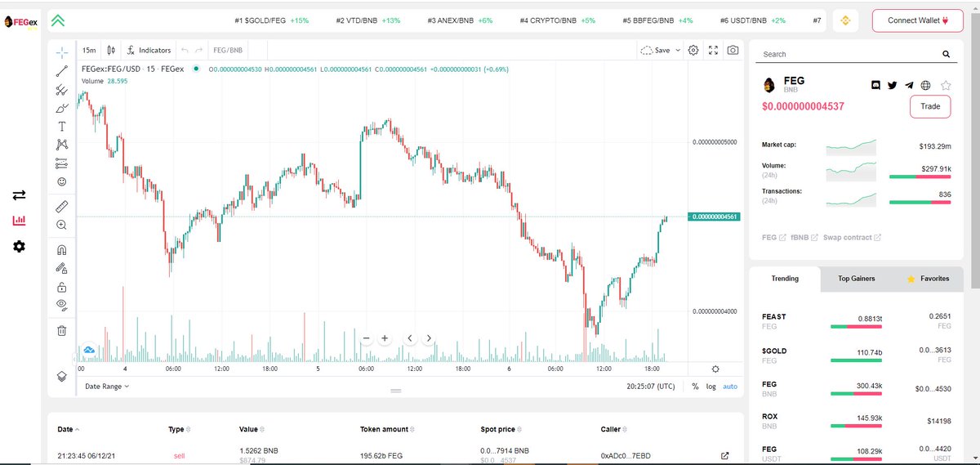Open the emoji icons tool
The width and height of the screenshot is (980, 465).
[x=61, y=181]
